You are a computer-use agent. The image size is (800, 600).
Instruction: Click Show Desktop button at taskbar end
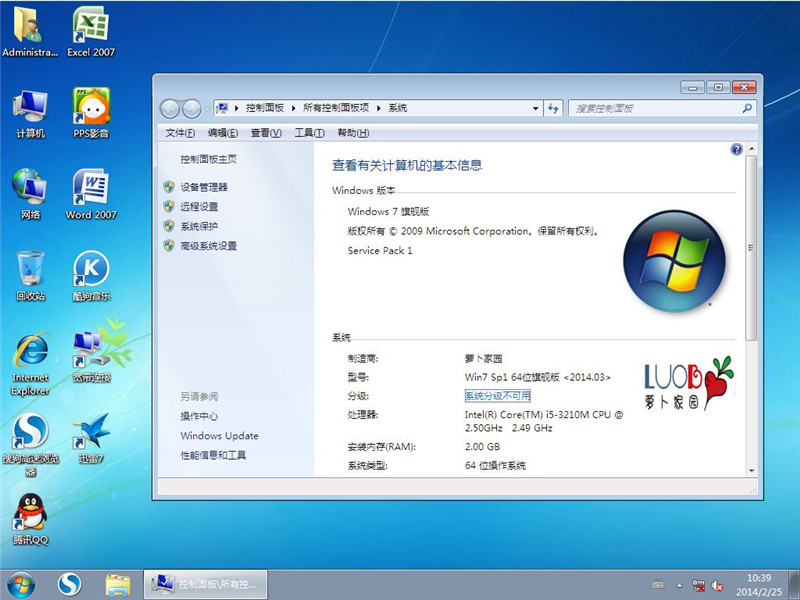tap(794, 585)
